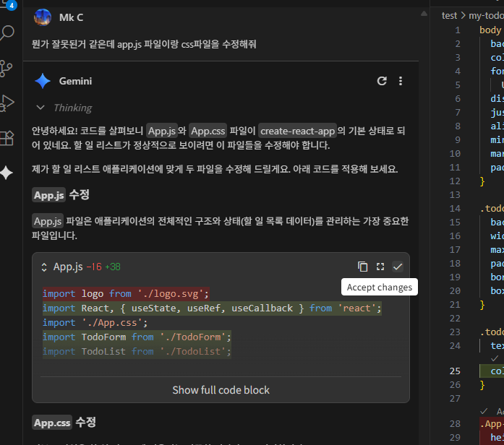Click added line importing TodoList

tap(137, 352)
